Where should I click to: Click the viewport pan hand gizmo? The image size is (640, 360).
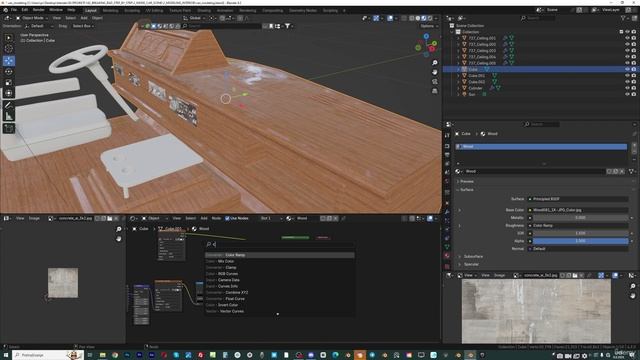pos(435,72)
